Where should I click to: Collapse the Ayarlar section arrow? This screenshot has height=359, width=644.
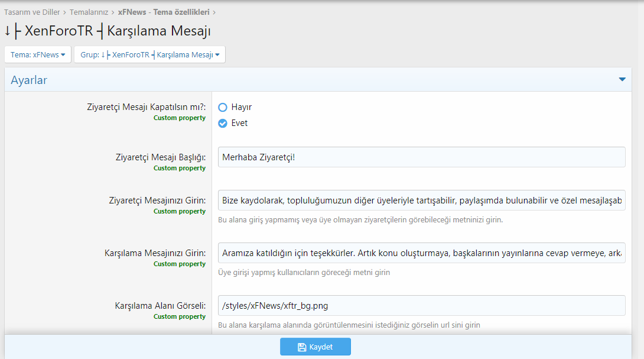pos(622,79)
